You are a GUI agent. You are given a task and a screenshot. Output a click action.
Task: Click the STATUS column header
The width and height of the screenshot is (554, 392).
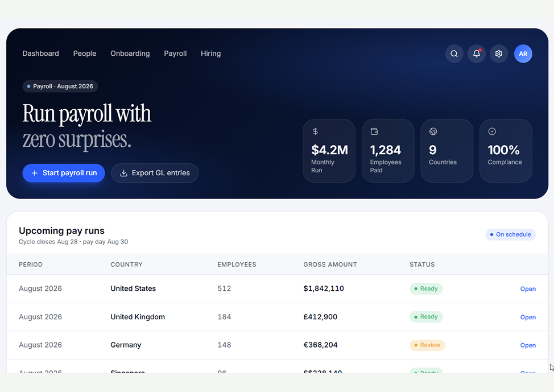tap(422, 265)
